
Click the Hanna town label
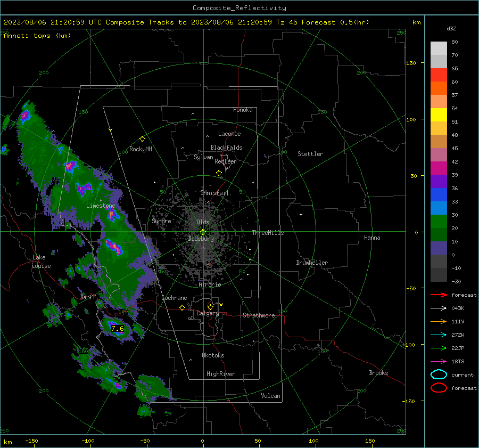click(372, 238)
